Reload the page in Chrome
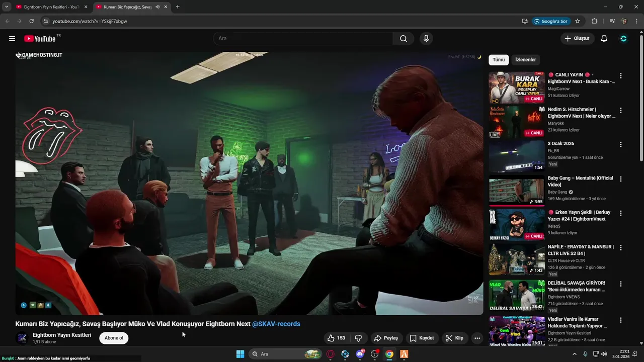The image size is (644, 362). tap(31, 21)
